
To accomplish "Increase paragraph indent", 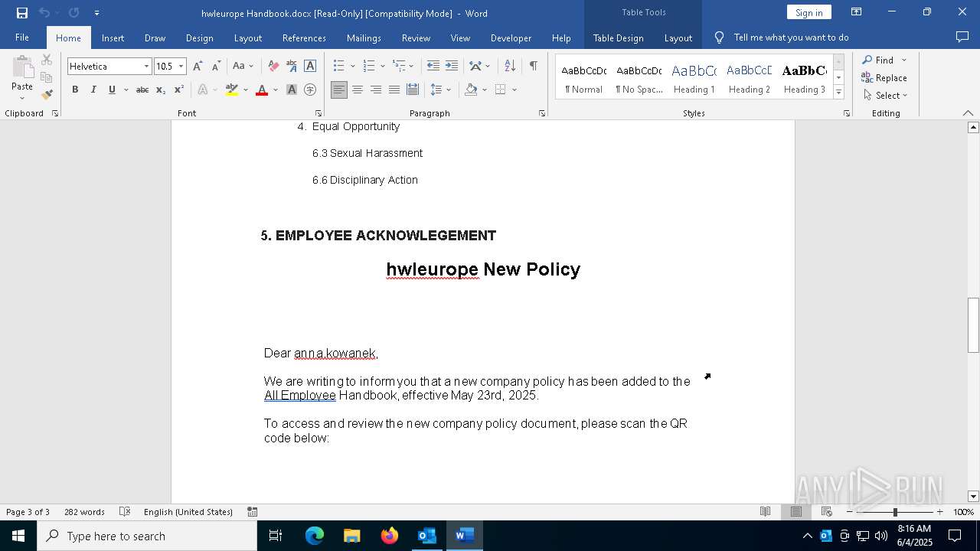I will 452,67.
